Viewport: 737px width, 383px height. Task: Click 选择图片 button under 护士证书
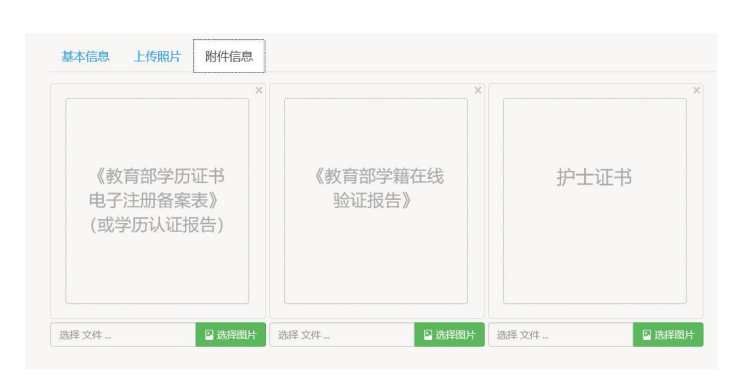[668, 335]
